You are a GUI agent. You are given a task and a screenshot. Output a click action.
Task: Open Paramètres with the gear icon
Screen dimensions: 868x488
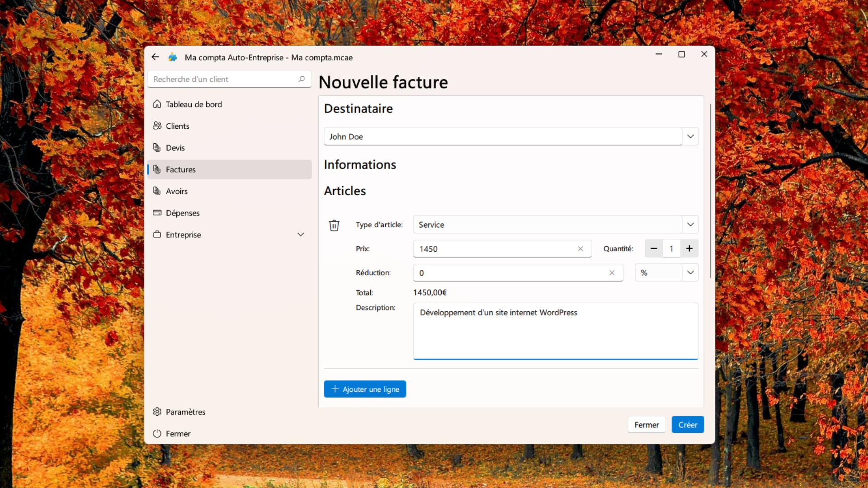(157, 412)
